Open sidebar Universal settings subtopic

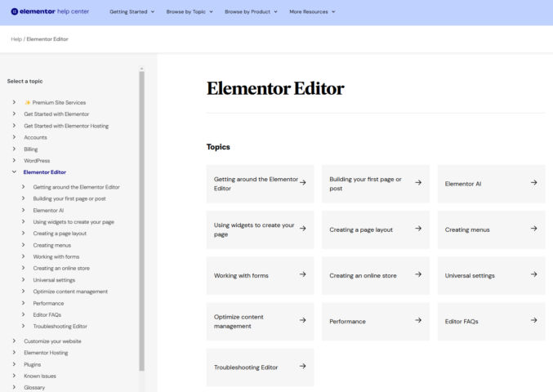click(54, 280)
